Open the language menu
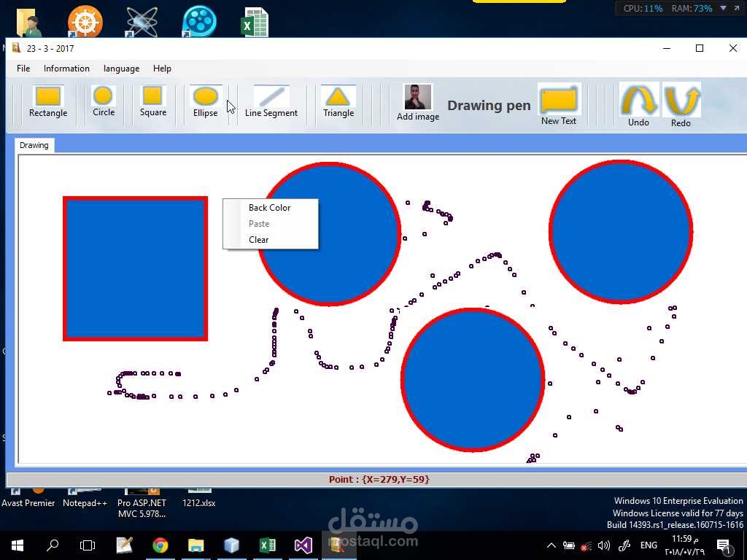The width and height of the screenshot is (747, 560). [122, 69]
